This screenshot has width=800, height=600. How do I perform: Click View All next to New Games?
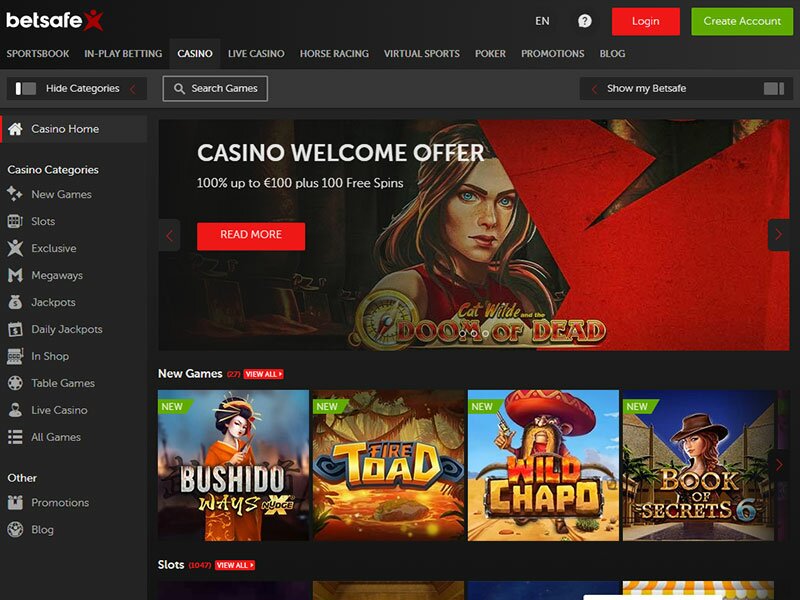[263, 374]
